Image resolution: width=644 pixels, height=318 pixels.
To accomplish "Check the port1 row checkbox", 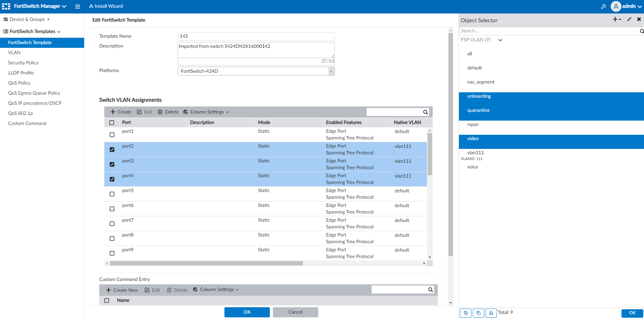I will pyautogui.click(x=112, y=135).
